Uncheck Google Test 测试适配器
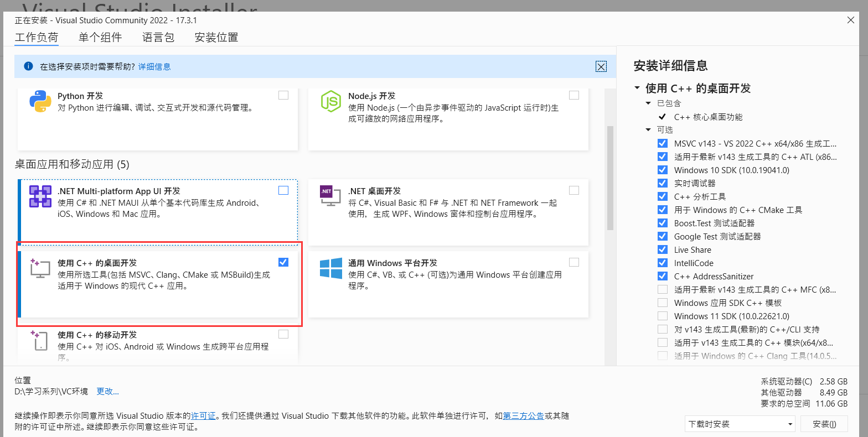 click(663, 236)
